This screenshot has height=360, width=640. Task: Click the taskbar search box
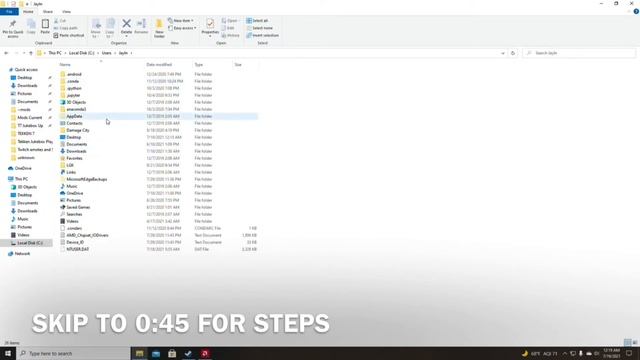tap(73, 353)
